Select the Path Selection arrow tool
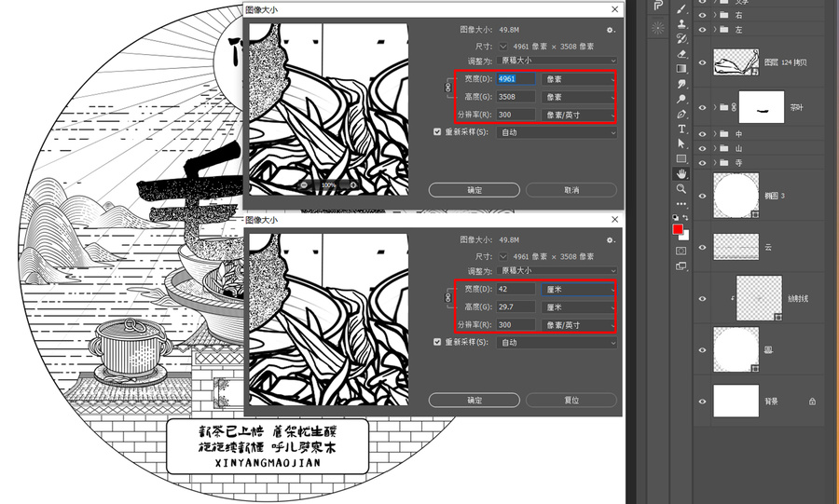The width and height of the screenshot is (839, 504). pos(681,143)
